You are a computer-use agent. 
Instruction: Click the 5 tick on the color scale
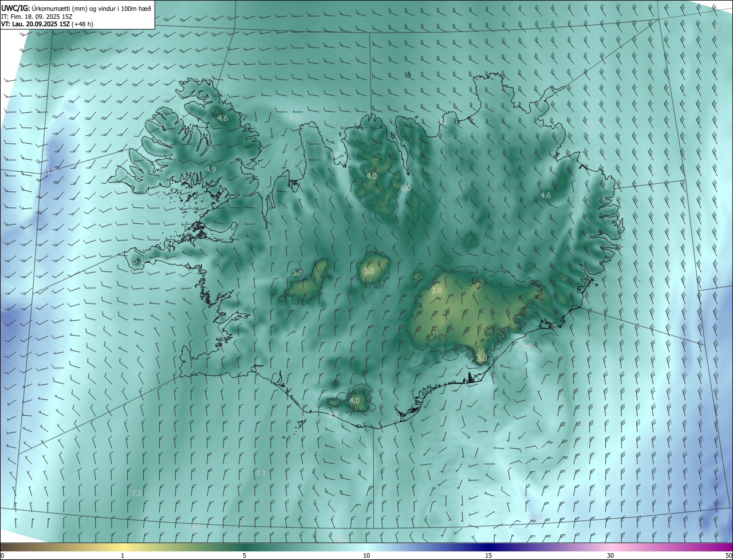245,555
